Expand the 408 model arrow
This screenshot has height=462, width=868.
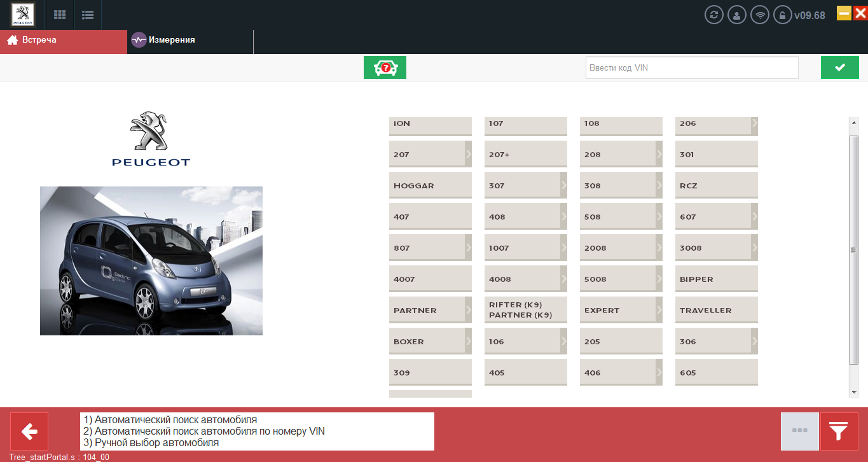(x=564, y=216)
